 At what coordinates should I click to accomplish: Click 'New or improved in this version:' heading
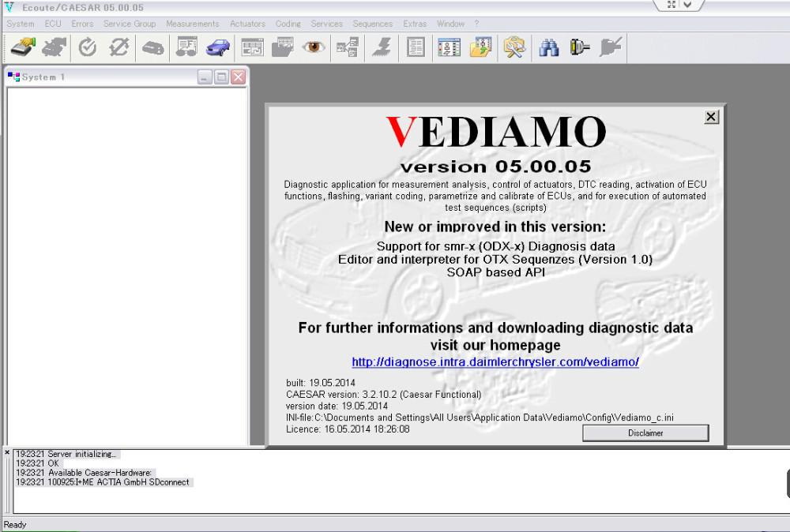coord(495,227)
